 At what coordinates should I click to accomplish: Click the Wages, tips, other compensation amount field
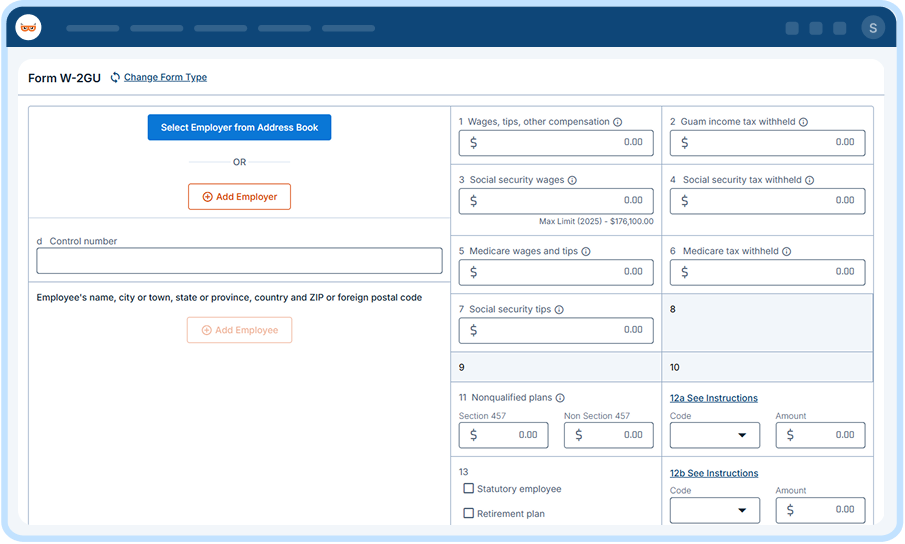[x=556, y=143]
